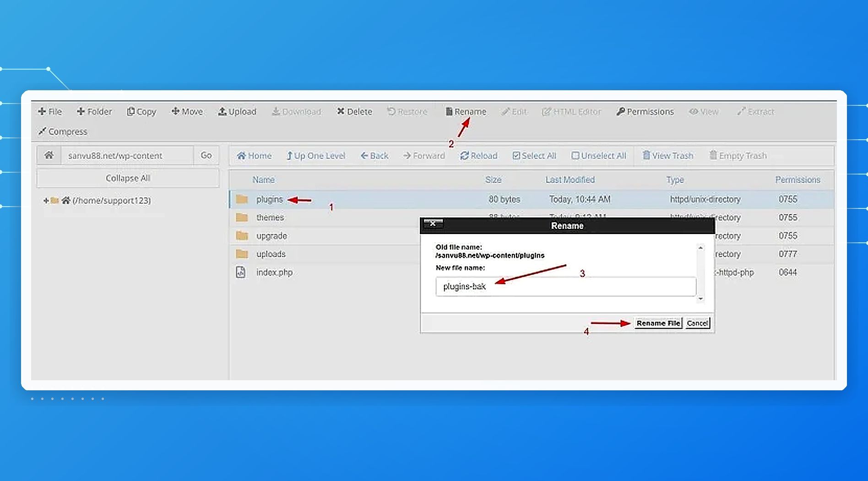Click Empty Trash
868x481 pixels.
pos(738,156)
